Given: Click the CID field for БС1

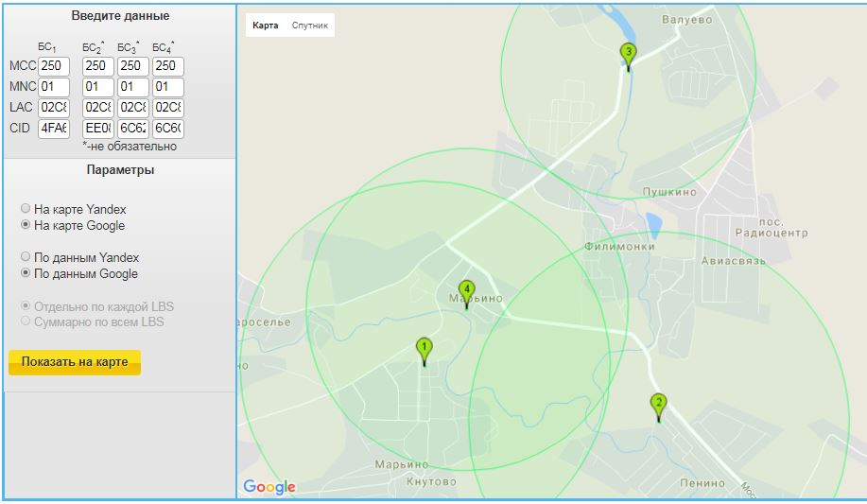Looking at the screenshot, I should pos(54,129).
